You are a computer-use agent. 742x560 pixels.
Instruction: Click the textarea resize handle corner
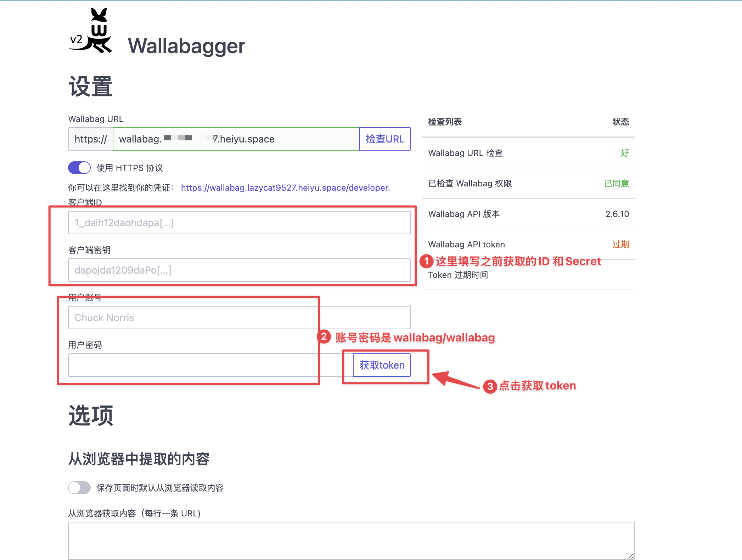coord(631,556)
